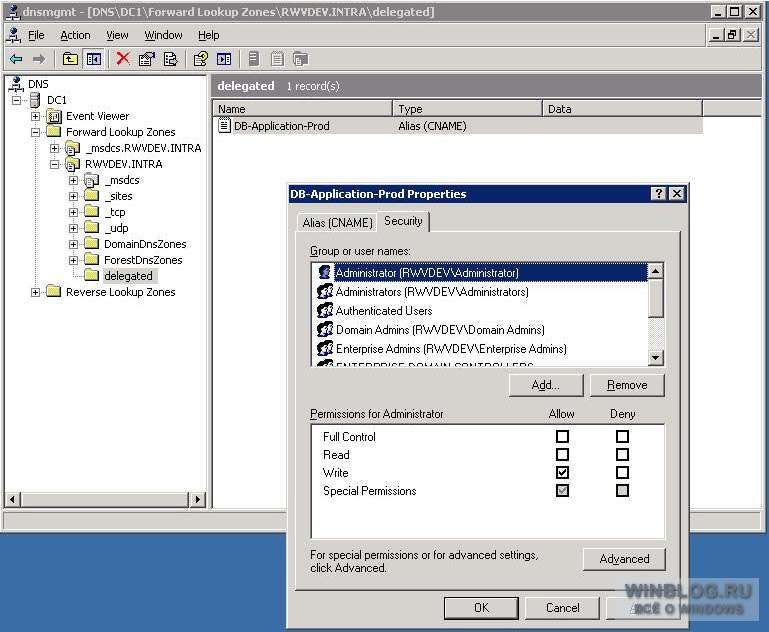The width and height of the screenshot is (769, 632).
Task: Click the Administrators group icon in list
Action: tap(325, 291)
